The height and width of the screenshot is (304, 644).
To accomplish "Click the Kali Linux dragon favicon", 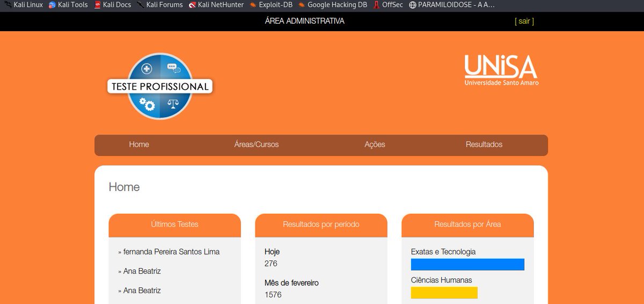I will (8, 5).
